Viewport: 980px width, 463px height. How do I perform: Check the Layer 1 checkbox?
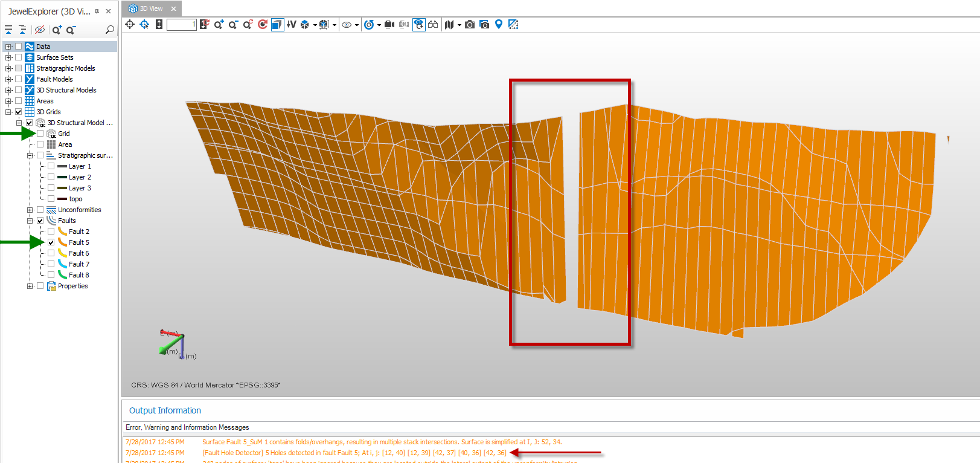coord(51,166)
